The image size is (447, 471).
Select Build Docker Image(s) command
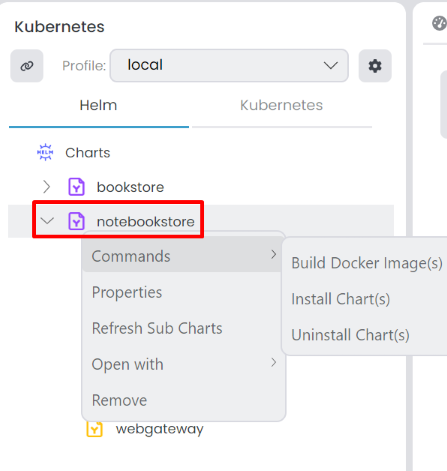366,263
